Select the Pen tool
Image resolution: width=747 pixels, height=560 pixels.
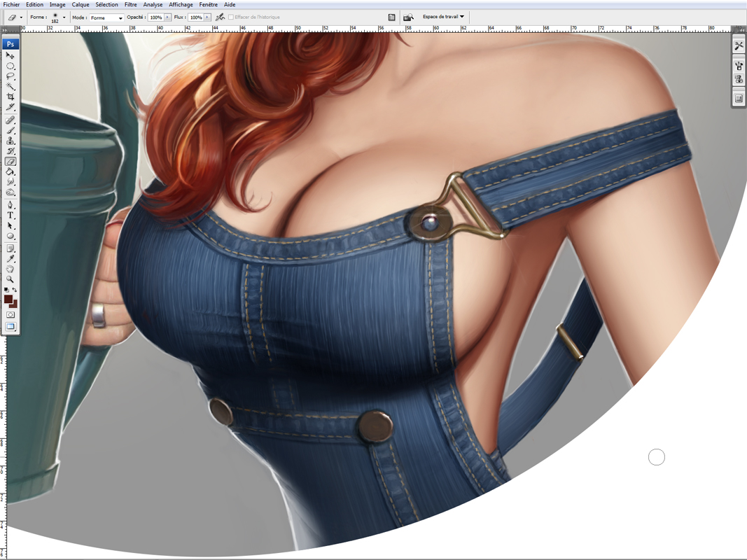click(10, 205)
